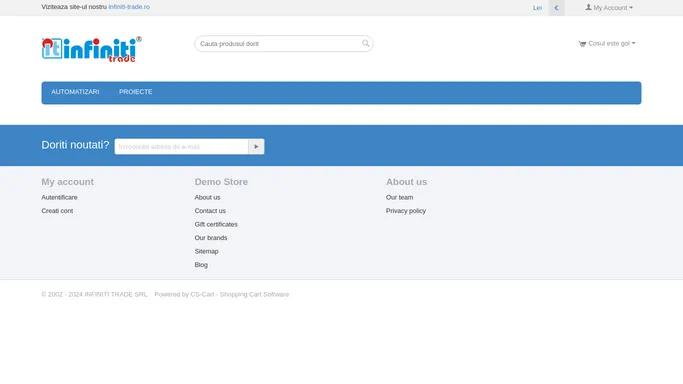The height and width of the screenshot is (384, 683).
Task: Open the My Account dropdown
Action: pyautogui.click(x=609, y=7)
